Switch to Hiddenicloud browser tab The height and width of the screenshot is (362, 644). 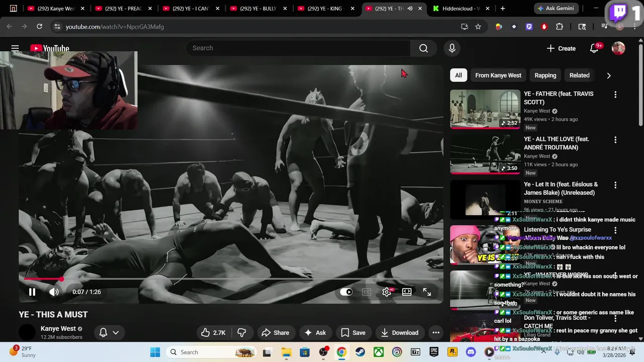(460, 9)
